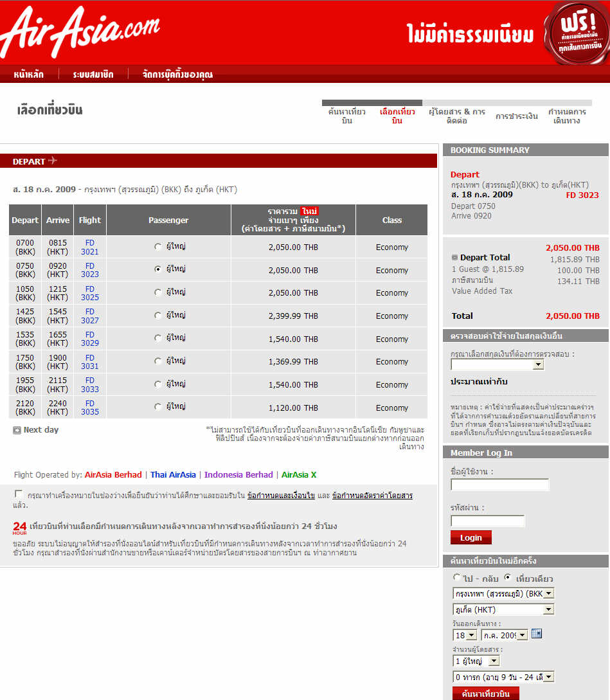Go to ผู้โดยสาร & การติดต่อ step
The image size is (610, 700).
click(x=457, y=116)
